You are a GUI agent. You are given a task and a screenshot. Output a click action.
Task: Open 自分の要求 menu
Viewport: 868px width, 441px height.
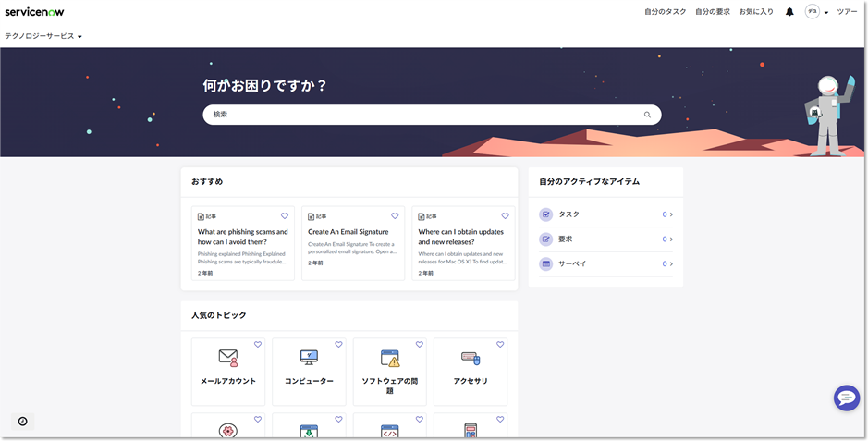(x=713, y=12)
